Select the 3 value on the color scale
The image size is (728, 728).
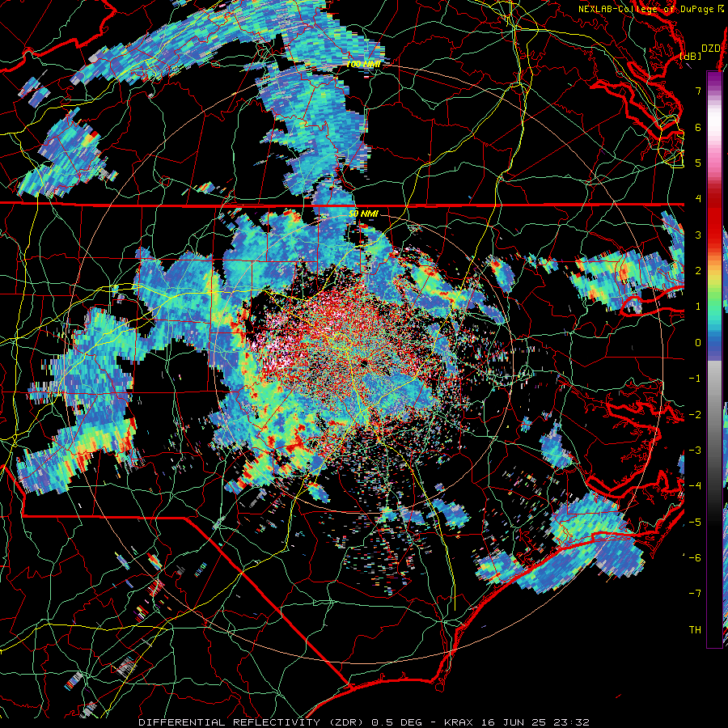[x=698, y=235]
